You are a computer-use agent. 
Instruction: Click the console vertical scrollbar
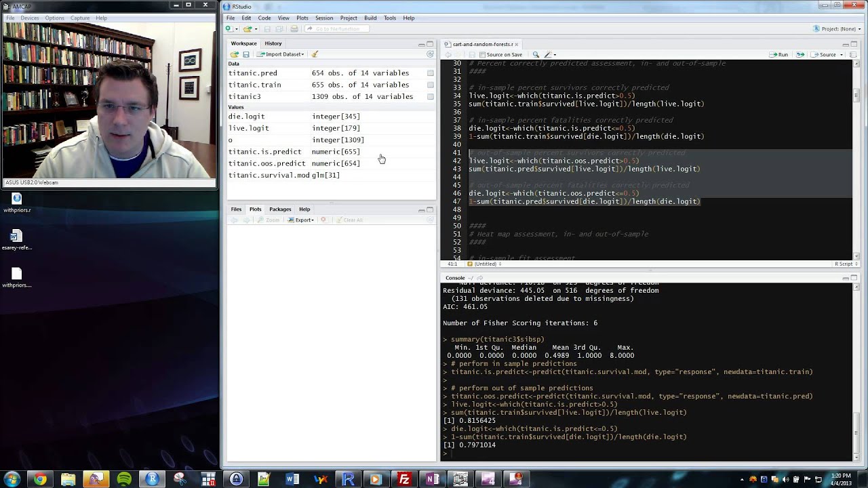pyautogui.click(x=856, y=371)
